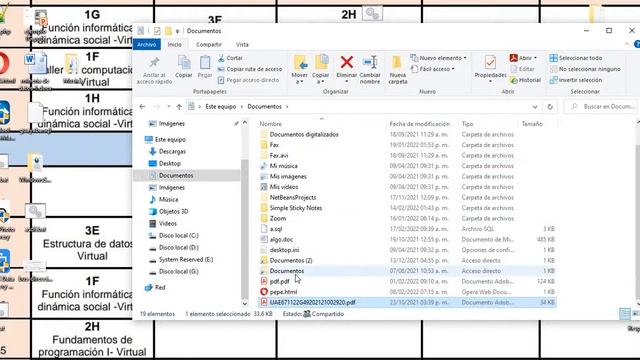This screenshot has height=360, width=640.
Task: Select the Documentos (2) shortcut
Action: click(291, 260)
